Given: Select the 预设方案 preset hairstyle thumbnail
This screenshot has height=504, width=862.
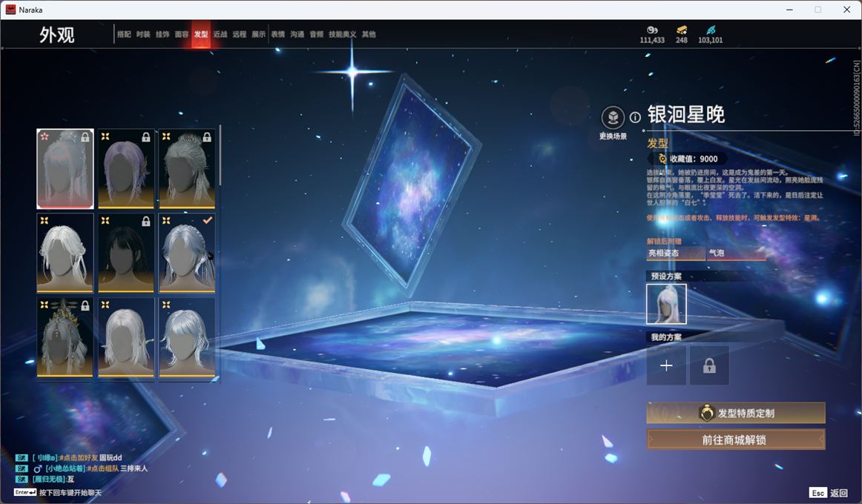Looking at the screenshot, I should click(666, 304).
